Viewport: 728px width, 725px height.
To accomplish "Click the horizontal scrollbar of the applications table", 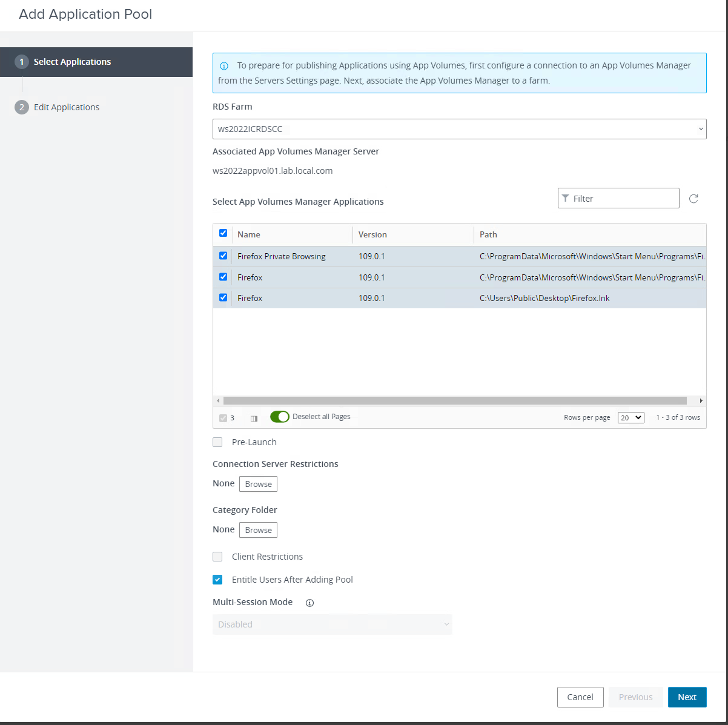I will [x=455, y=400].
